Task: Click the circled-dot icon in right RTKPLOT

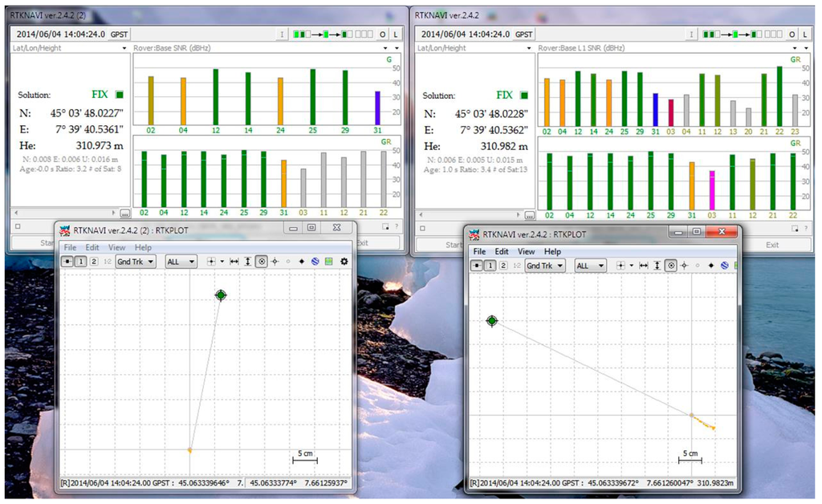Action: (670, 266)
